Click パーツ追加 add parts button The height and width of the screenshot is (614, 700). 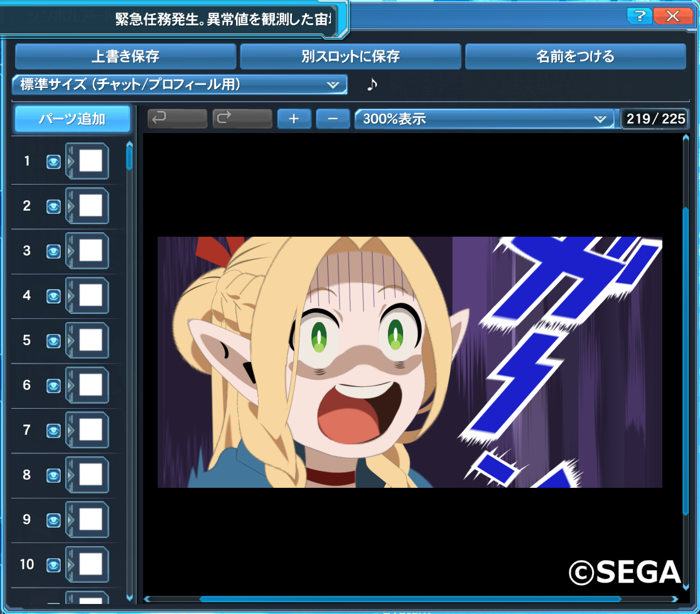[72, 119]
